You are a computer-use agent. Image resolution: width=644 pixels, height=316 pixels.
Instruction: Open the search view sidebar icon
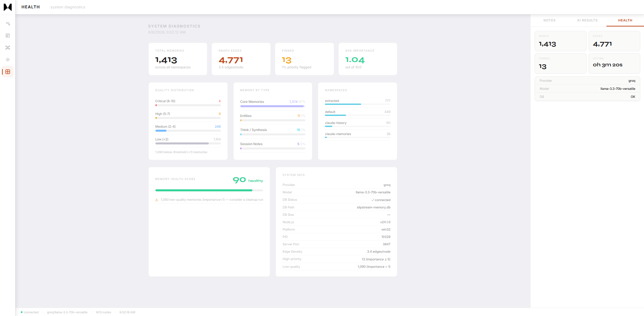pyautogui.click(x=8, y=23)
